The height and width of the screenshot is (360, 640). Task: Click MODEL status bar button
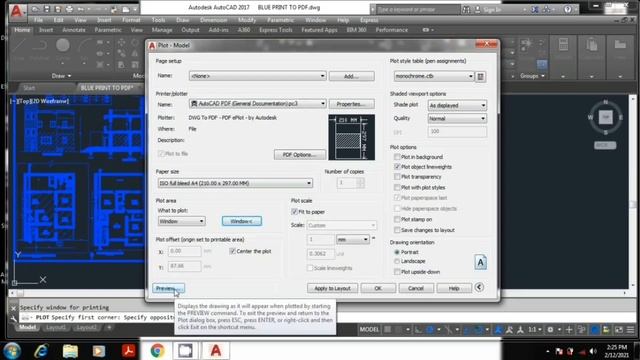(x=369, y=329)
